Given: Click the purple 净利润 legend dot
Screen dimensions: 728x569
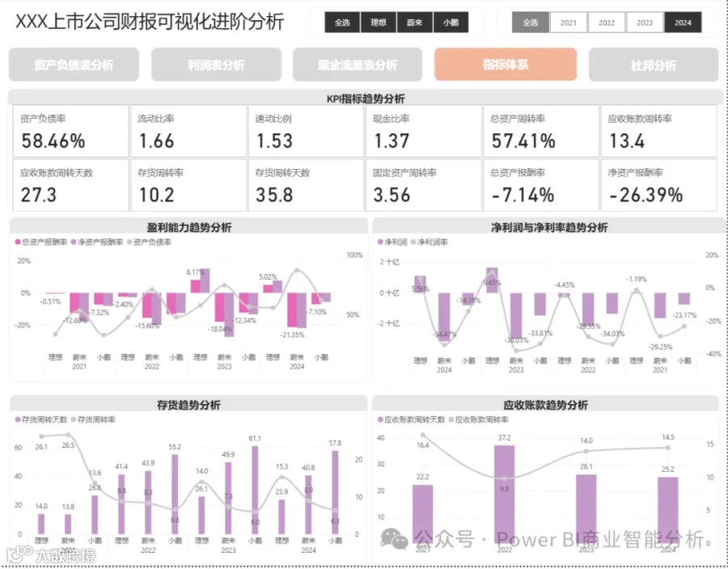Looking at the screenshot, I should [380, 242].
